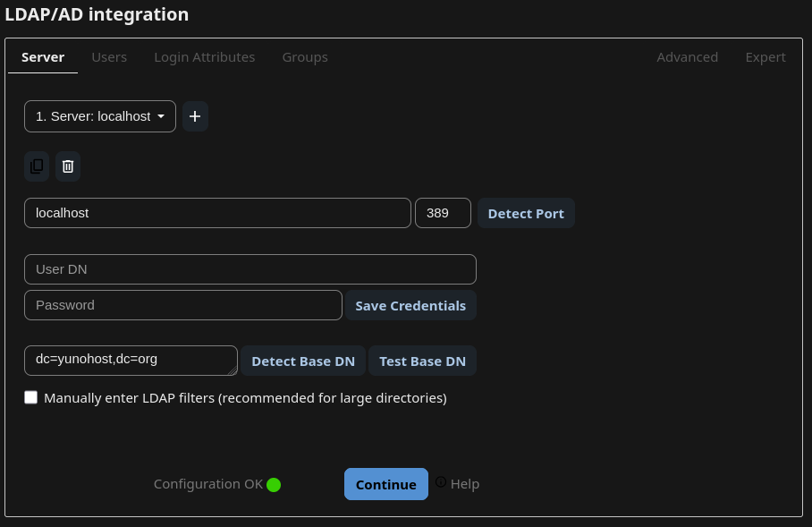
Task: Click the add server plus icon
Action: pos(195,116)
